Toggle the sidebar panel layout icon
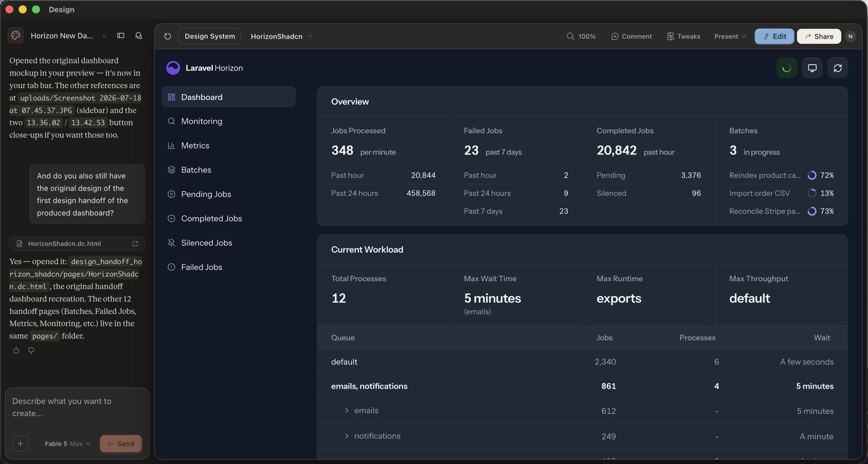 [x=121, y=36]
